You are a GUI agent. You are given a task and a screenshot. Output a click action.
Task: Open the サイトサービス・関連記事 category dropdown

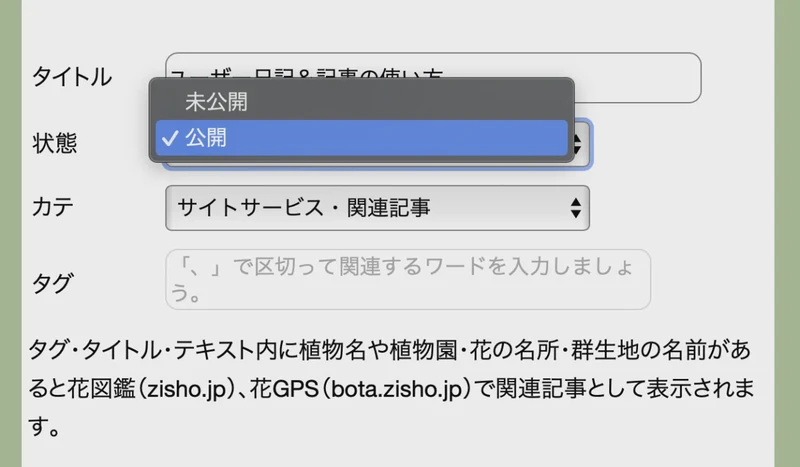[378, 208]
